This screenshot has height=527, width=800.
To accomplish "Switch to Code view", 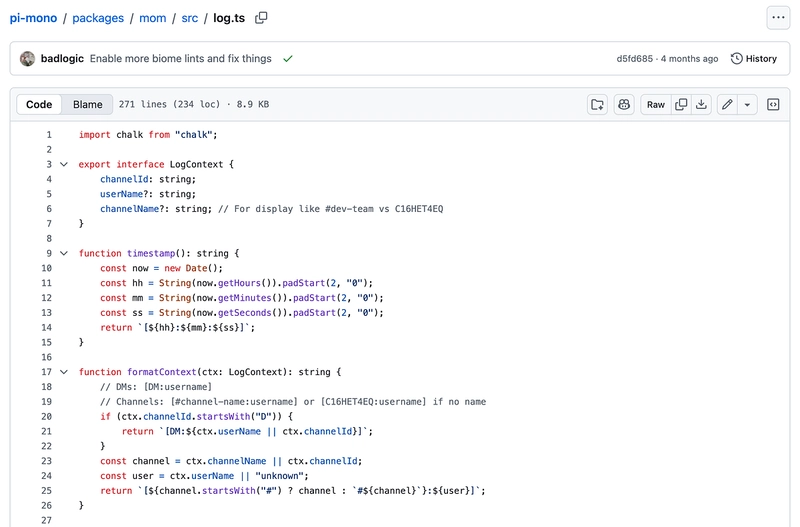I will (39, 104).
